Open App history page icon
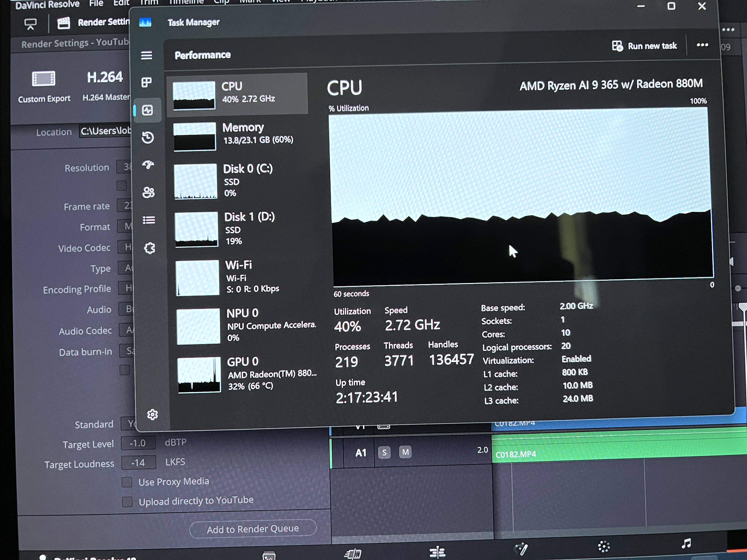This screenshot has height=560, width=747. tap(148, 137)
